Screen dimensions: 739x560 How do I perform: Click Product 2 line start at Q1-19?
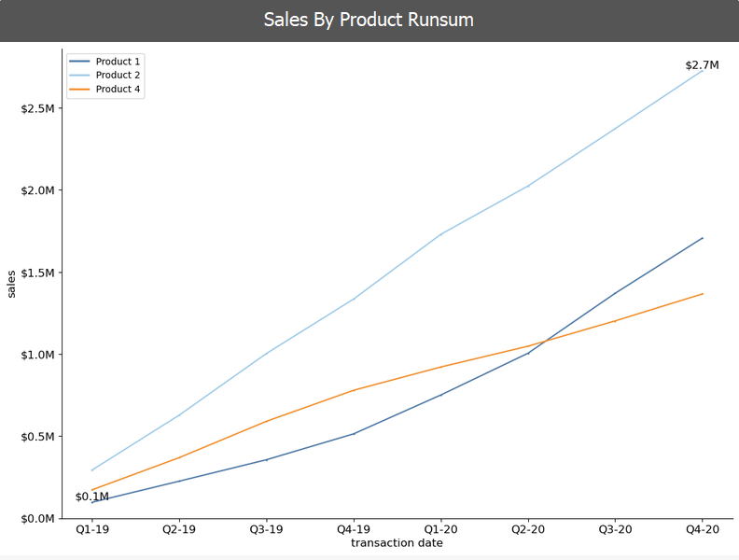[x=92, y=470]
